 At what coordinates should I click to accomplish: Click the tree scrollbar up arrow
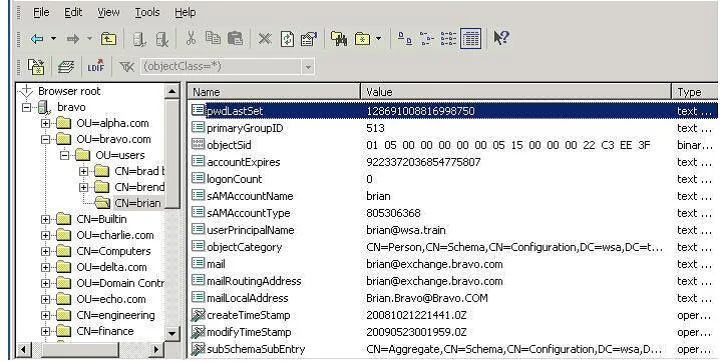click(172, 91)
